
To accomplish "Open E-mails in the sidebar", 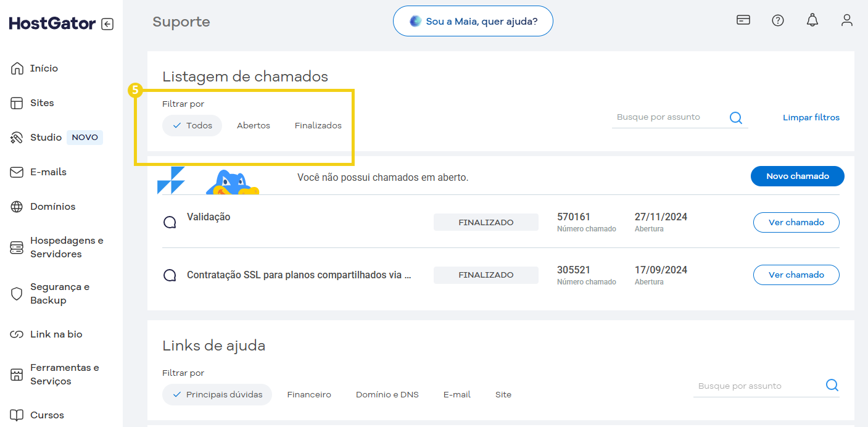I will pyautogui.click(x=48, y=172).
